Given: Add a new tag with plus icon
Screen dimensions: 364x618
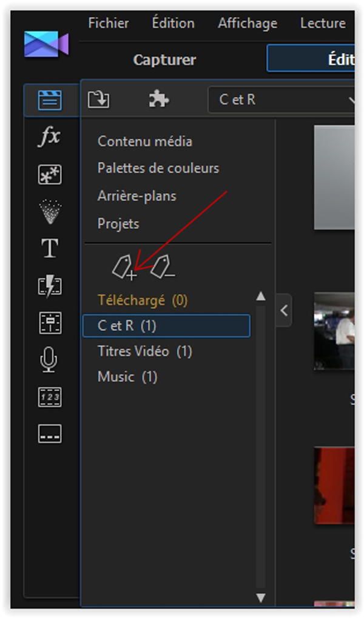Looking at the screenshot, I should click(x=124, y=268).
